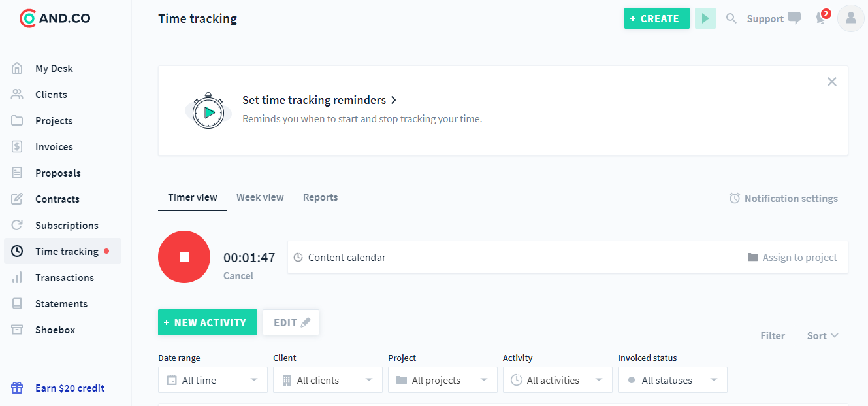Click the Content calendar activity field
This screenshot has width=868, height=406.
[516, 257]
